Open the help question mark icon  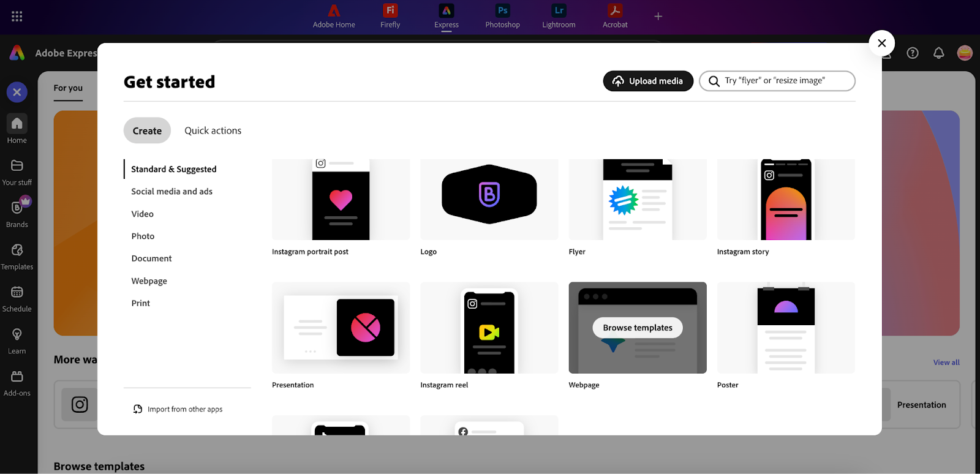tap(913, 53)
